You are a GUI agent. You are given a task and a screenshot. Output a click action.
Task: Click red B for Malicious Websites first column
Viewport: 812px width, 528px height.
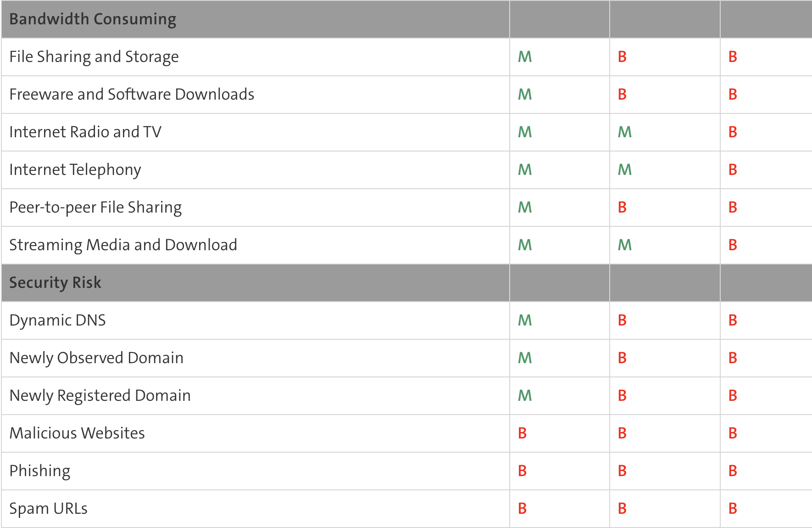tap(522, 433)
